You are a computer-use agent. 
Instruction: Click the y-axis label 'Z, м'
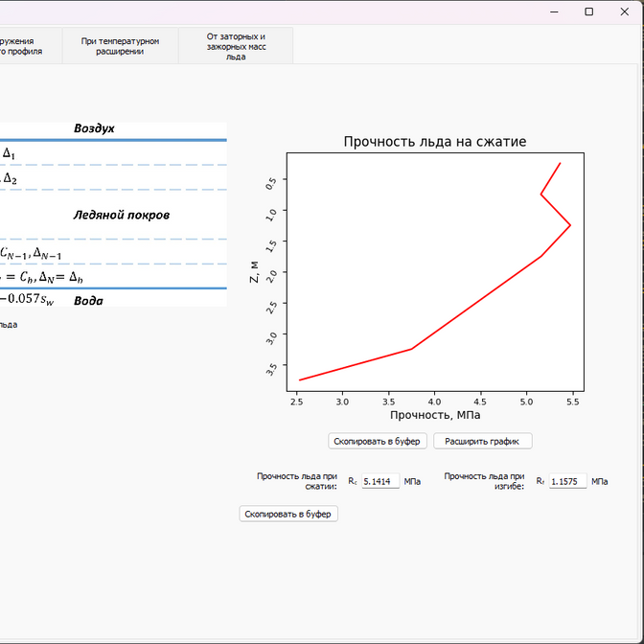[x=254, y=272]
